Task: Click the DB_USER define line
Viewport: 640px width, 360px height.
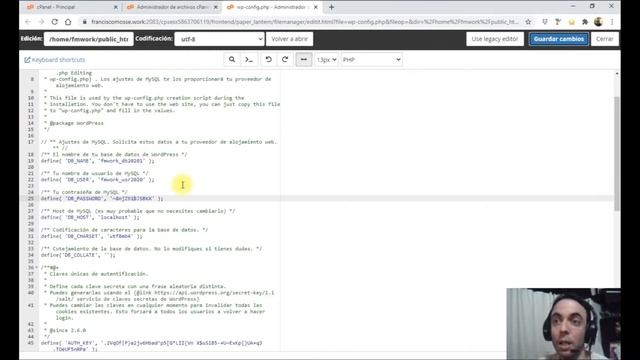Action: pyautogui.click(x=97, y=180)
